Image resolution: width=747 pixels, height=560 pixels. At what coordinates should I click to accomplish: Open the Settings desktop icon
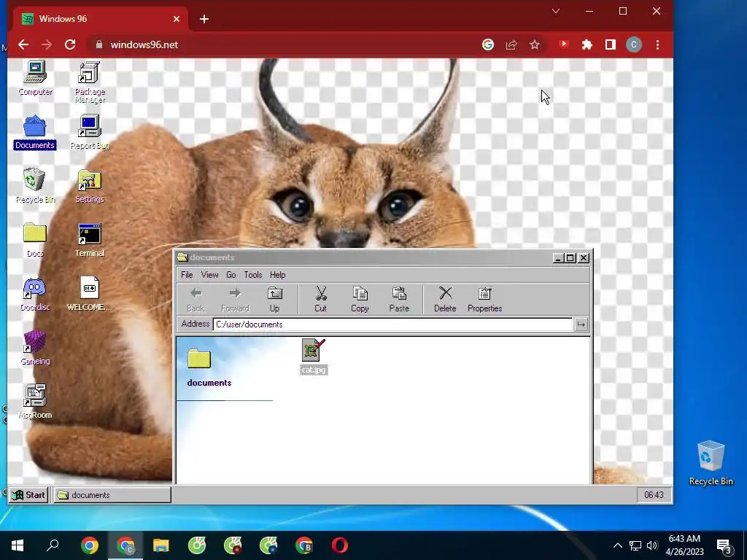pyautogui.click(x=90, y=186)
